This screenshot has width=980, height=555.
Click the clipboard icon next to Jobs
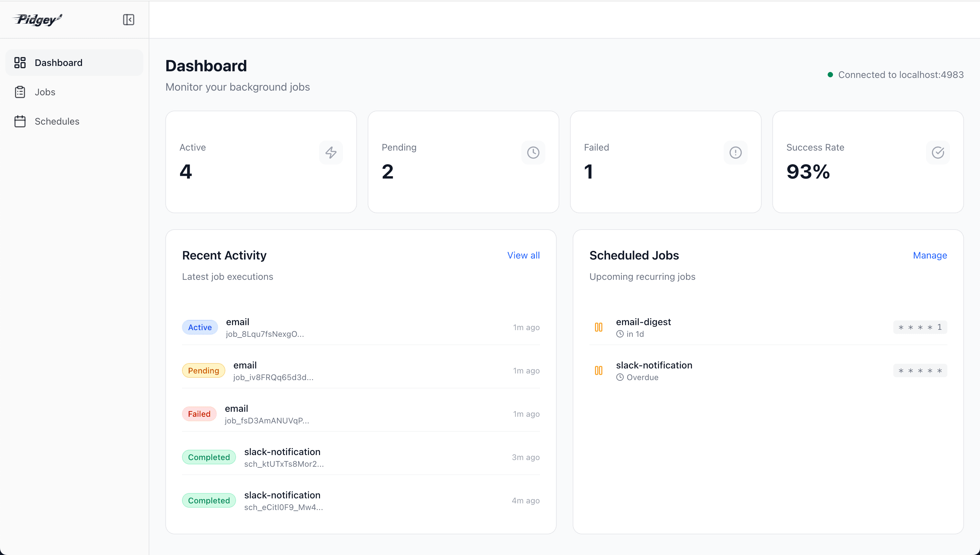click(x=20, y=92)
